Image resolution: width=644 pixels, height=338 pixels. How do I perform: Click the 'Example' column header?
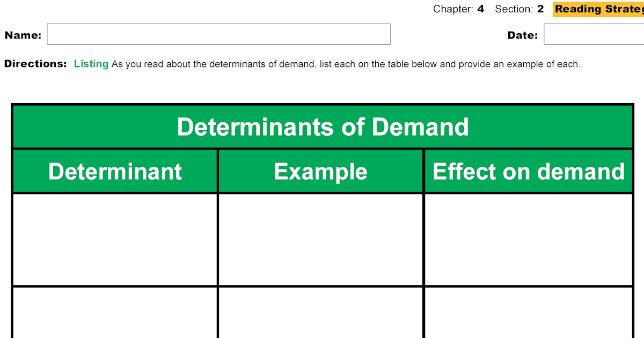[321, 172]
